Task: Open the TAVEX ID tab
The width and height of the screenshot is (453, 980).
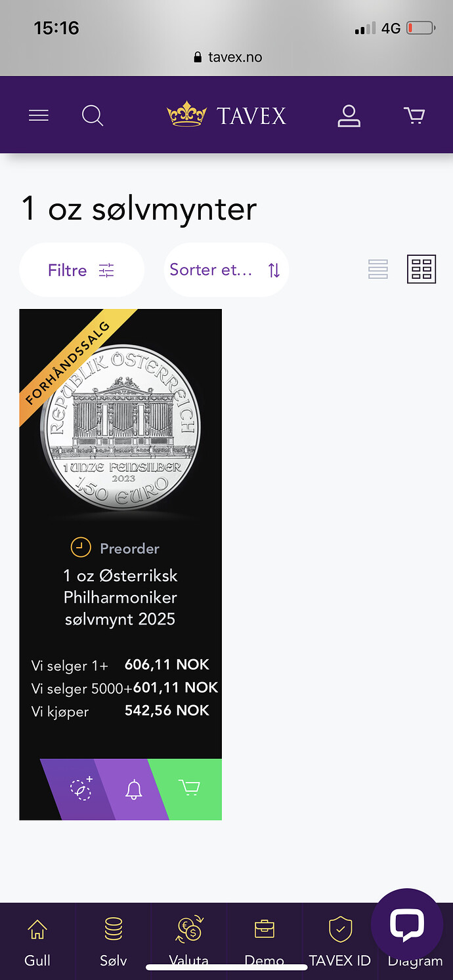Action: [x=340, y=941]
